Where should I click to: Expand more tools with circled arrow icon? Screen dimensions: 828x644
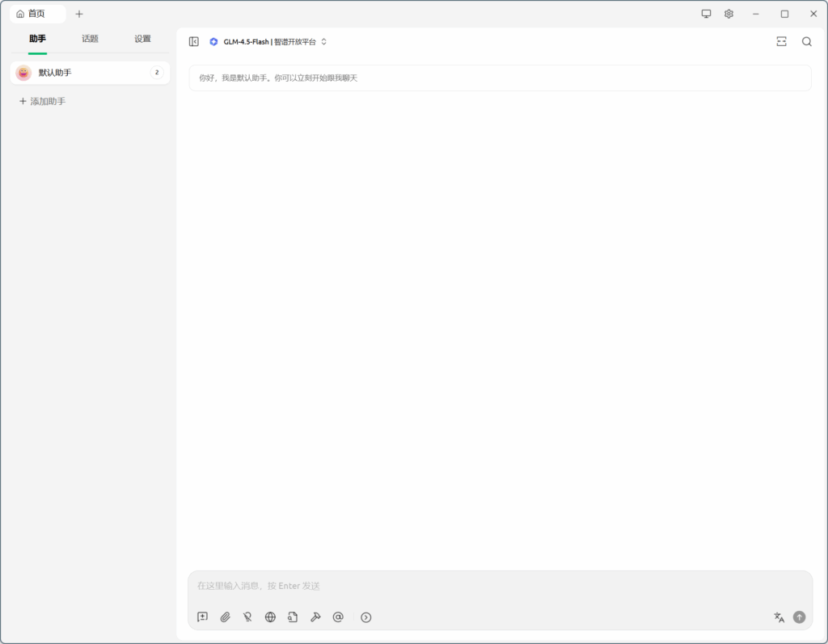tap(366, 617)
